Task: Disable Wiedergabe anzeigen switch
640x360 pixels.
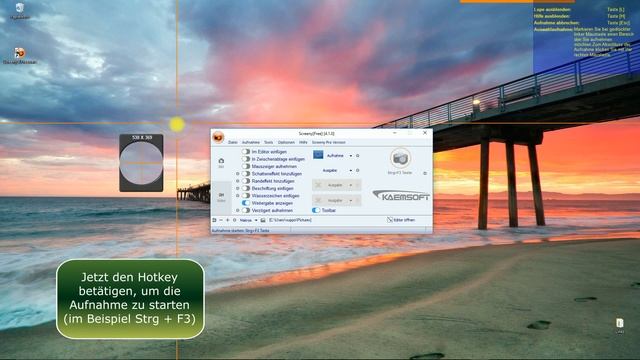Action: [x=246, y=203]
